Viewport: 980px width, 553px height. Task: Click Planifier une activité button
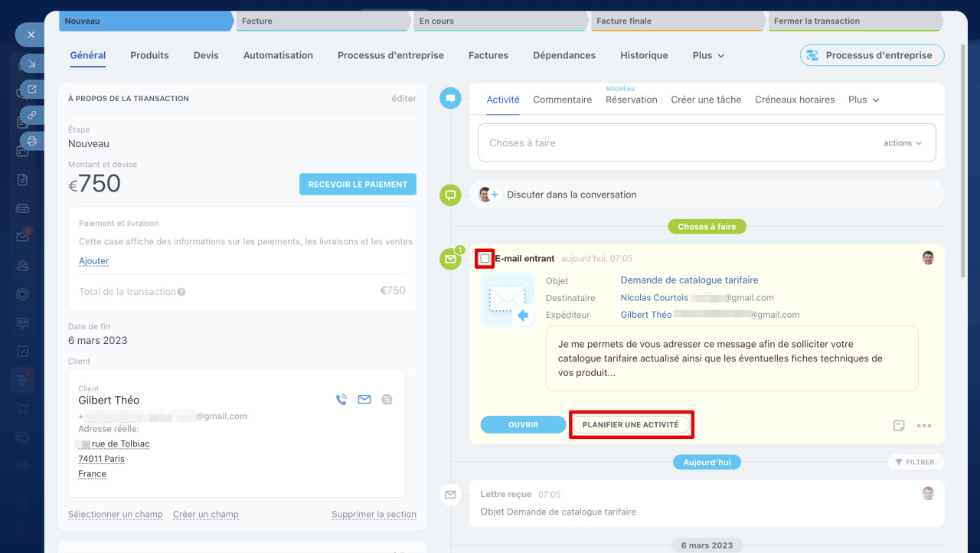tap(631, 424)
